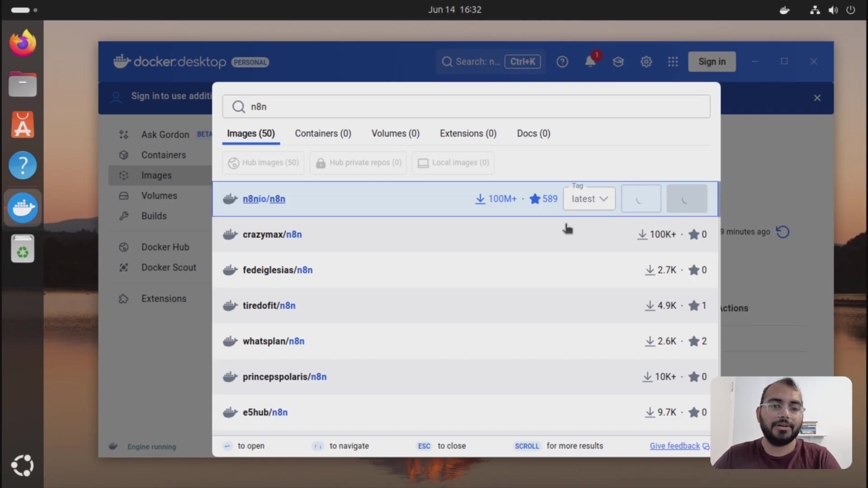Image resolution: width=868 pixels, height=488 pixels.
Task: Click the search field containing n8n
Action: (x=466, y=107)
